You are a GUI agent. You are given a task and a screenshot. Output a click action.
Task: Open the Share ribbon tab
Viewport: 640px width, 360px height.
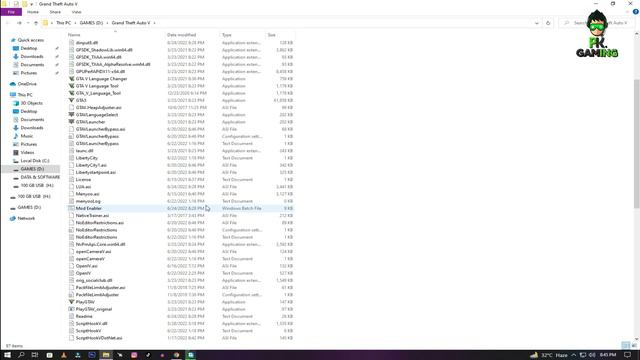[x=55, y=12]
